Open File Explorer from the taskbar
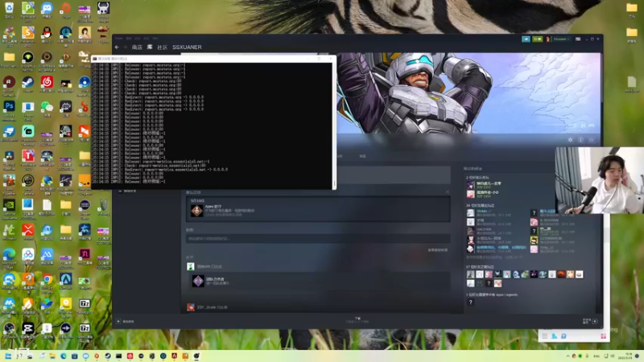Viewport: 644px width, 362px height. coord(52,356)
